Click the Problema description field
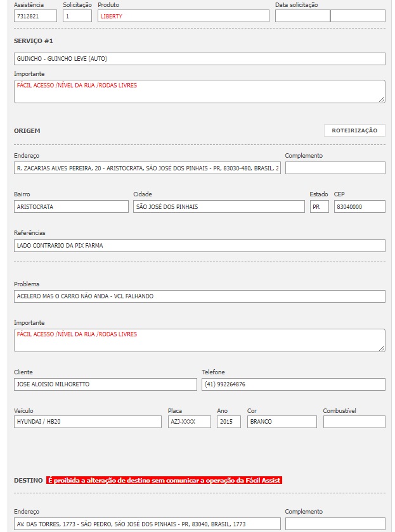 coord(199,296)
